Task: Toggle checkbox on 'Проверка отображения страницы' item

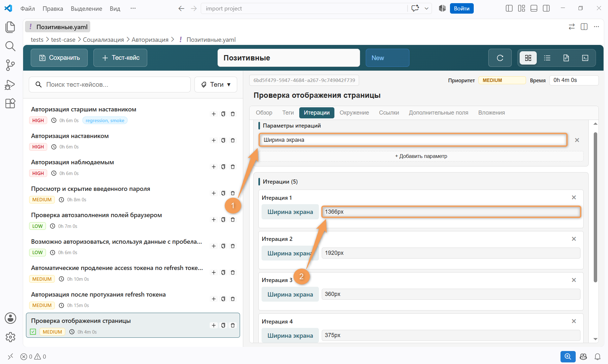Action: [33, 332]
